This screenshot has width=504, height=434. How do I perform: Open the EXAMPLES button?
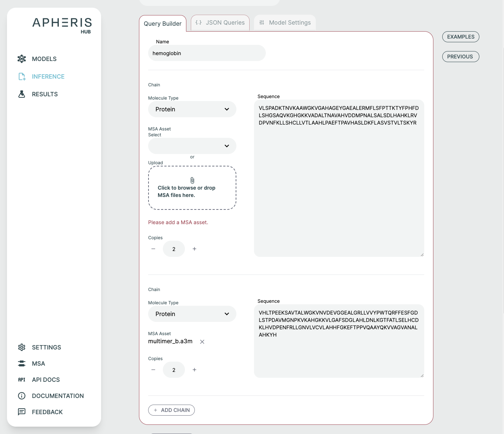[x=461, y=37]
